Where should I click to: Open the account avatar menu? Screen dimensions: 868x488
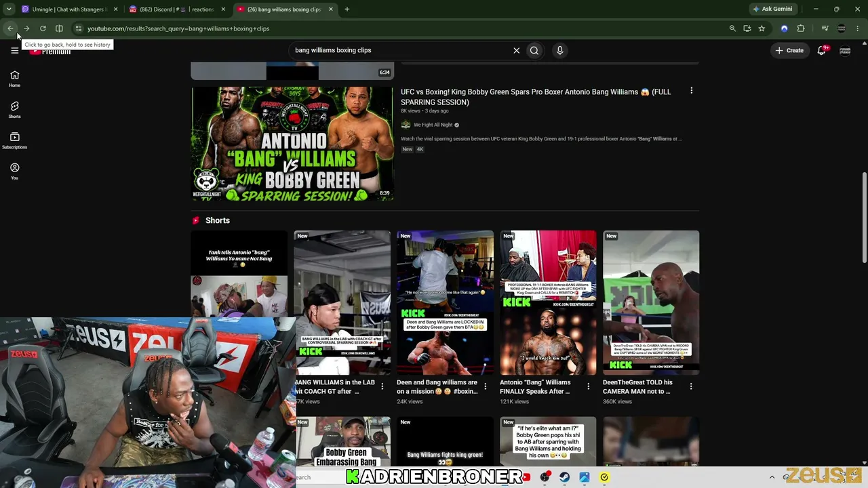pos(845,50)
